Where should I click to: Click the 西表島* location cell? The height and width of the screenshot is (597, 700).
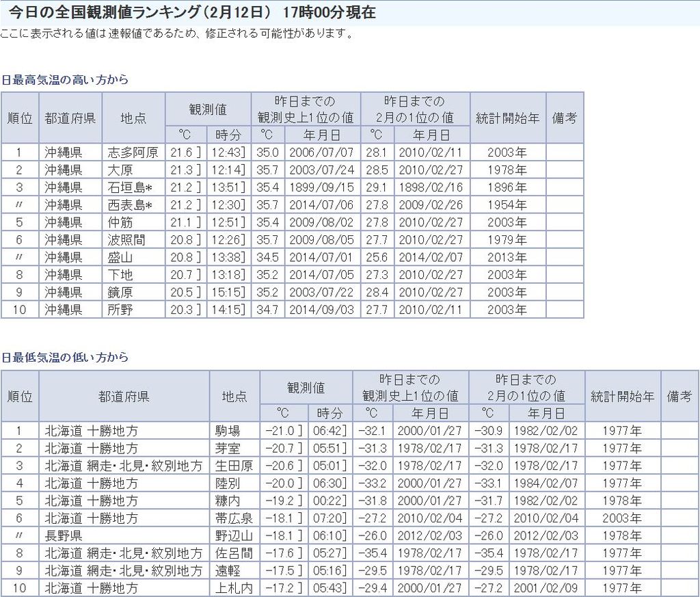(x=133, y=205)
